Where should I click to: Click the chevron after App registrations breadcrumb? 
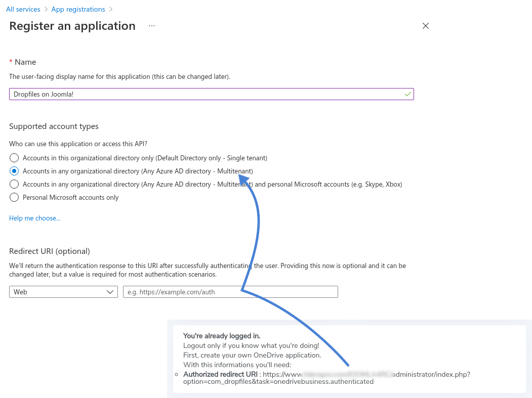tap(111, 9)
